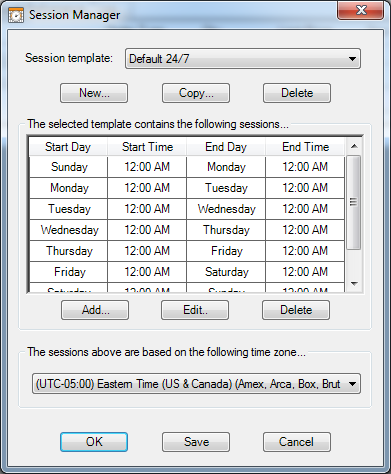This screenshot has width=391, height=474.
Task: Click the OK button
Action: [94, 442]
